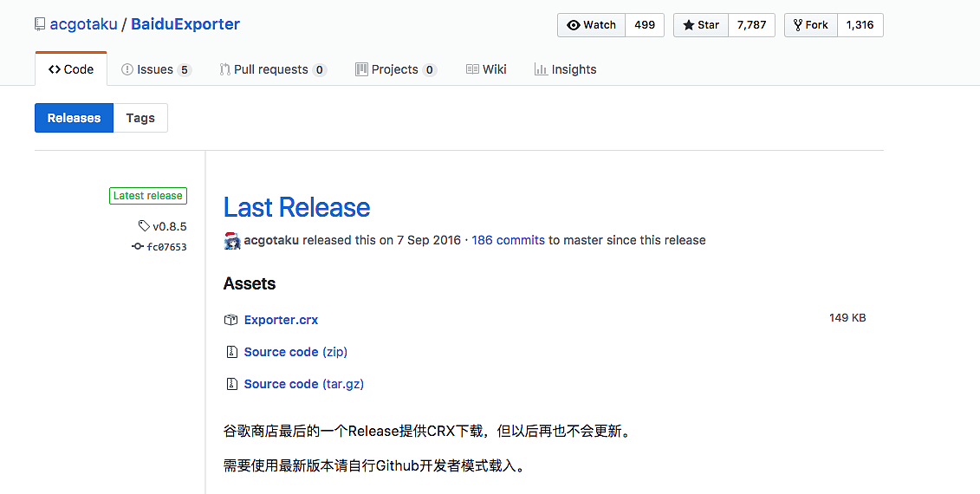
Task: Star the BaiduExporter repository
Action: coord(701,25)
